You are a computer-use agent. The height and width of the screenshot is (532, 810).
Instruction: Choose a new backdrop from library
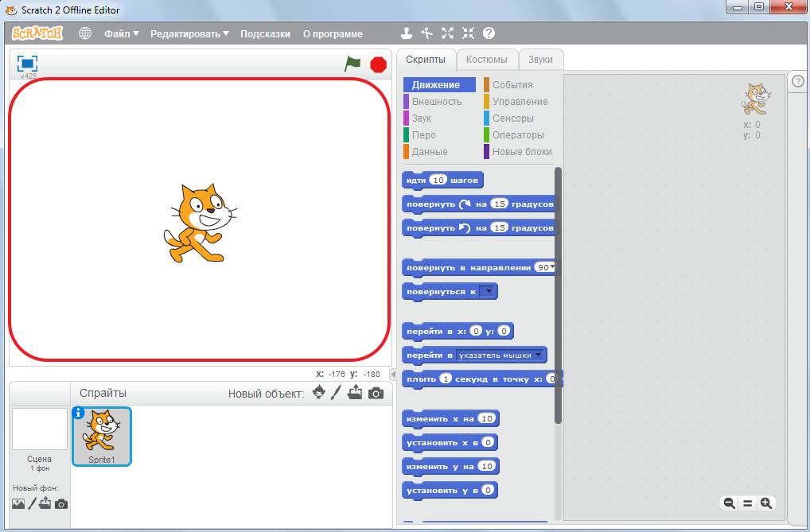click(x=18, y=503)
